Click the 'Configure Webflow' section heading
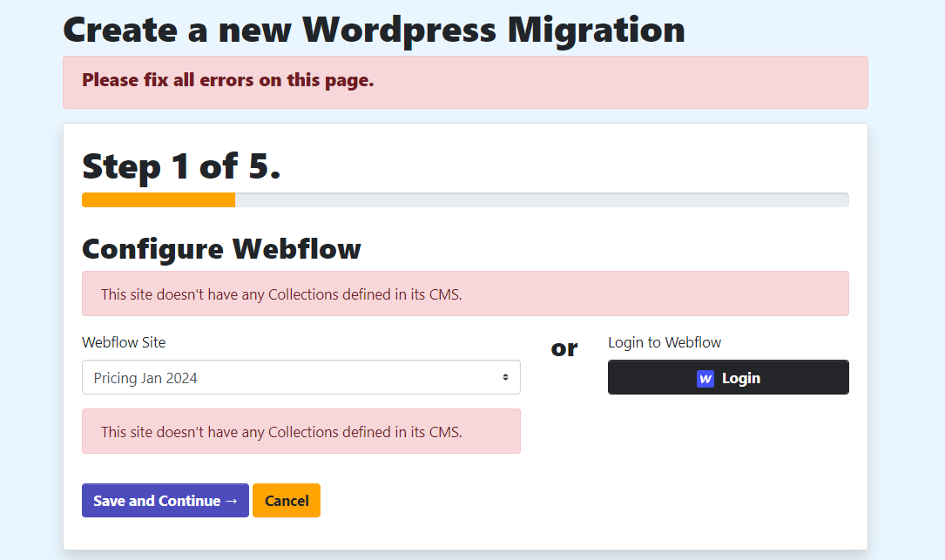The image size is (945, 560). [x=221, y=249]
